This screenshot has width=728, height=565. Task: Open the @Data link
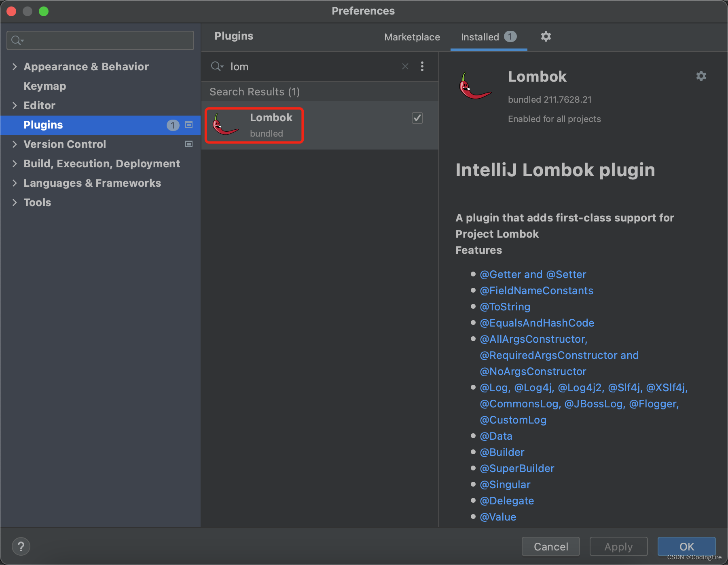[496, 436]
